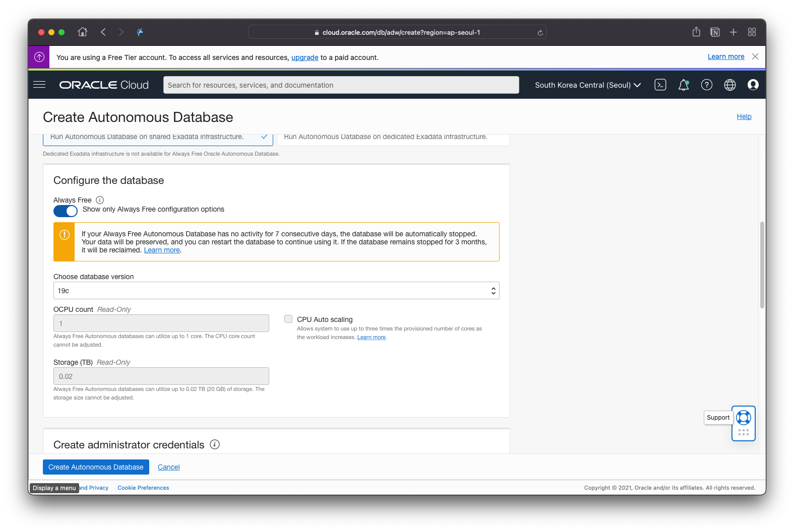Toggle the Always Free switch off

tap(66, 211)
